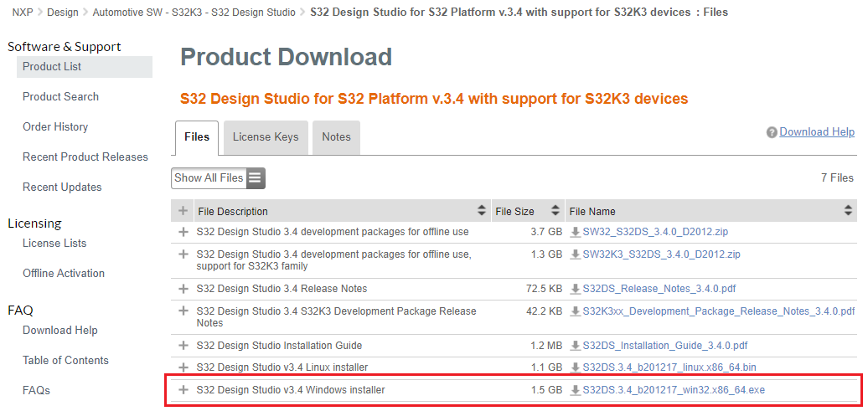Download S32DS_Installation_Guide_3.4.0.pdf file
This screenshot has height=411, width=868.
click(x=664, y=345)
